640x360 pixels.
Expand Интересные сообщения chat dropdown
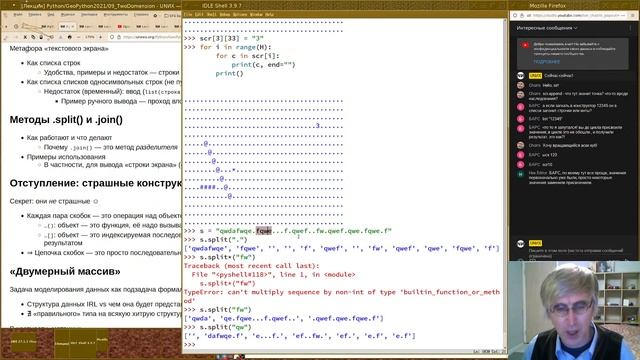click(x=547, y=28)
